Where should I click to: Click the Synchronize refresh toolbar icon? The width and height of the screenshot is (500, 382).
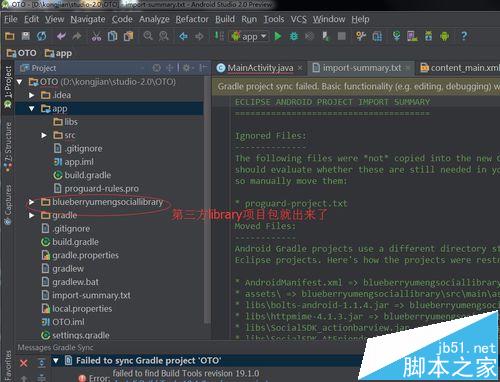(42, 36)
